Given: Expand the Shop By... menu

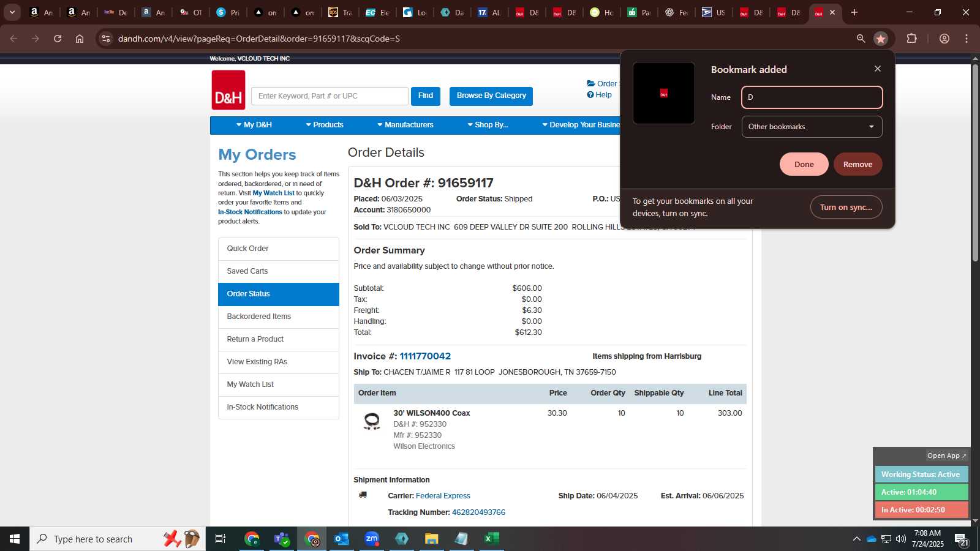Looking at the screenshot, I should [488, 125].
